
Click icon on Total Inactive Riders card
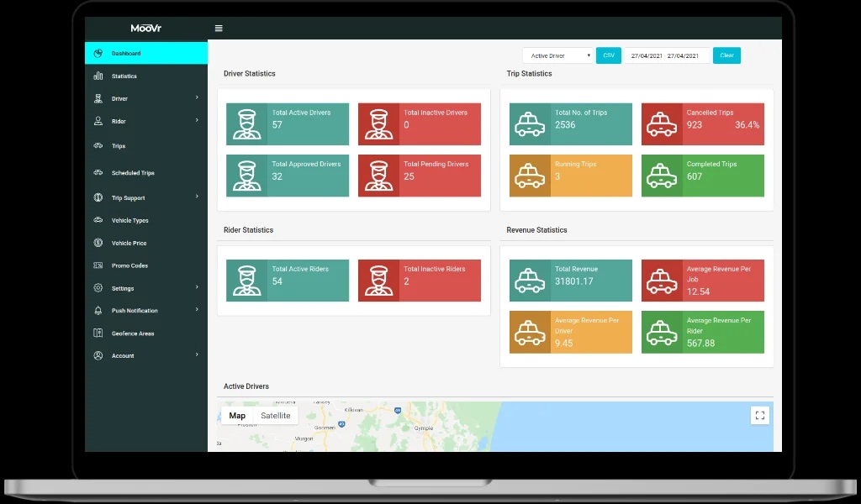[379, 281]
